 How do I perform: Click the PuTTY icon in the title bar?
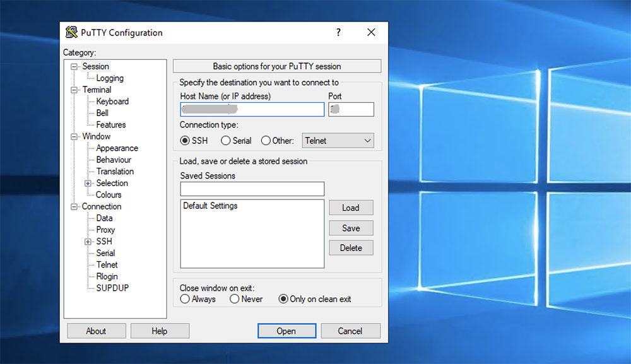click(x=72, y=32)
